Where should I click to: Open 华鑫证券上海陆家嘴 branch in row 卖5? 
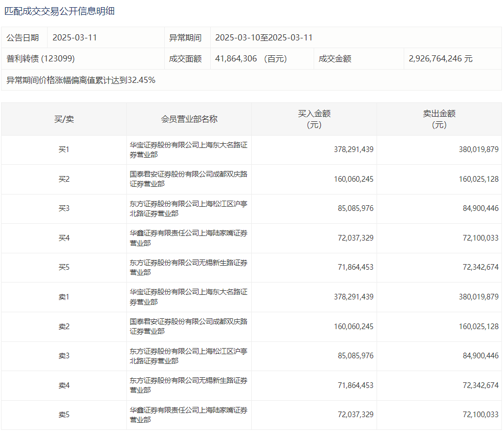click(x=188, y=415)
